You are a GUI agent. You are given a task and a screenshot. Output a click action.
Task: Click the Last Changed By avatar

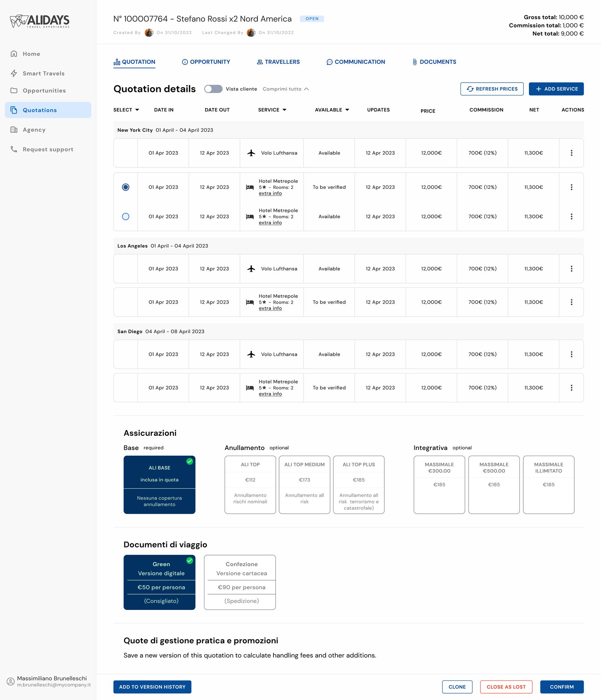[x=251, y=33]
